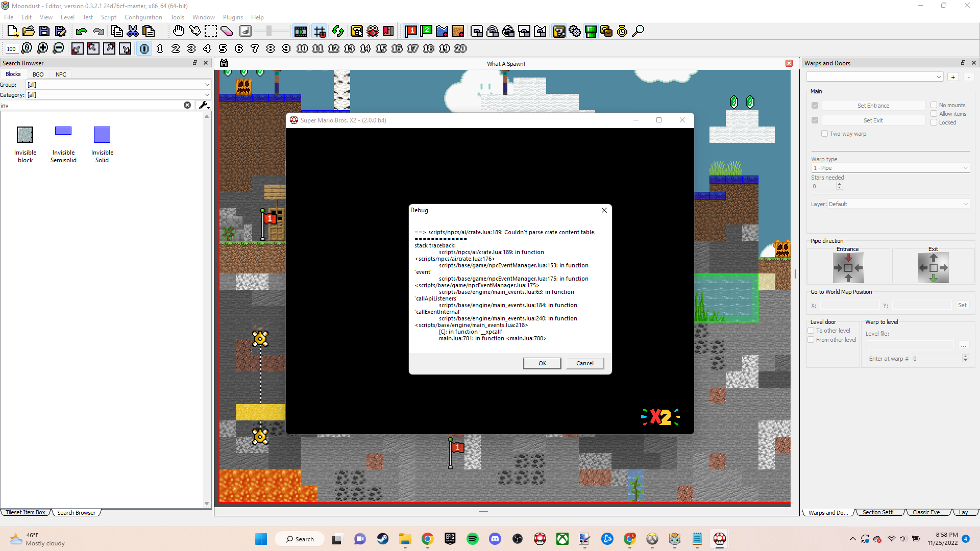980x551 pixels.
Task: Open the Level menu
Action: (x=67, y=17)
